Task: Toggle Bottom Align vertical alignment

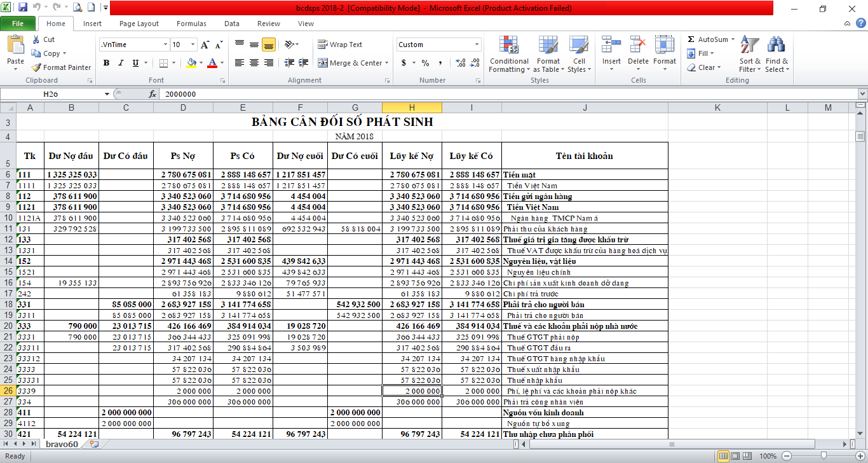Action: click(x=268, y=45)
